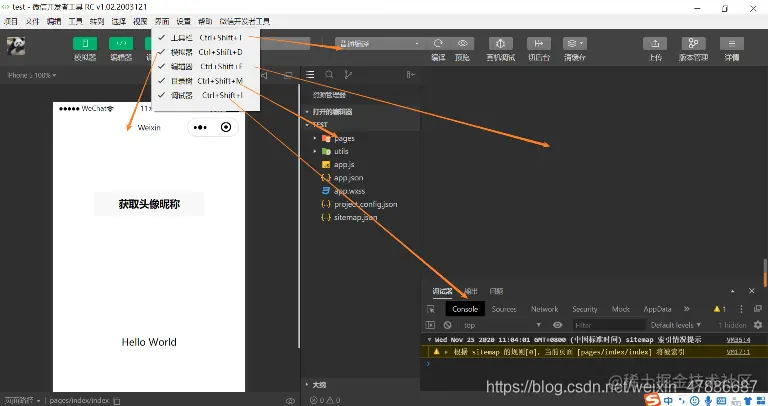Toggle the green 模拟器 simulator toolbar button

pyautogui.click(x=85, y=44)
